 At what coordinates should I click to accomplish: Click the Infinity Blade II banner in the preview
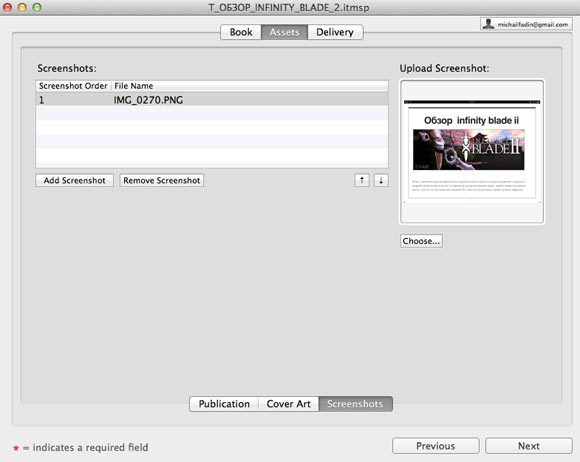click(x=469, y=149)
